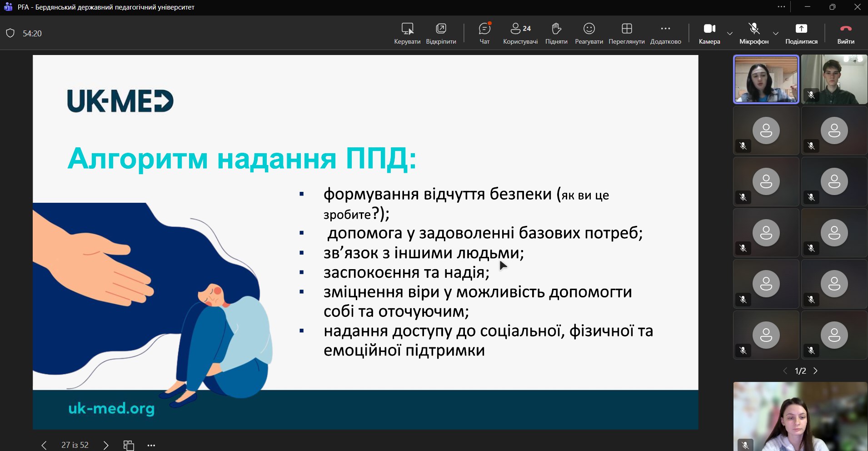Show the Користувачі participants list
The height and width of the screenshot is (451, 868).
coord(520,33)
